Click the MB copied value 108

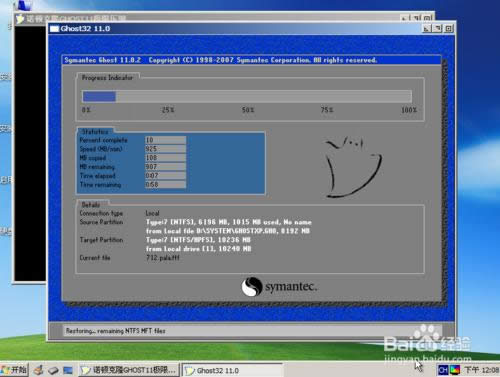165,158
